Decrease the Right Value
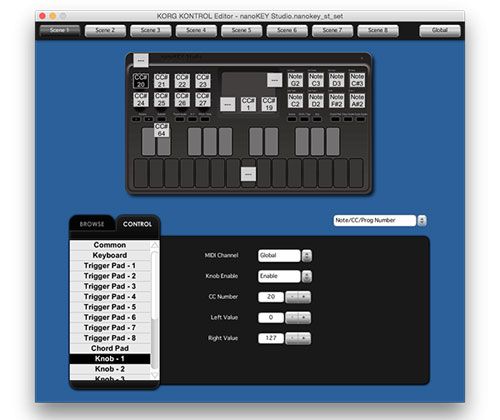Viewport: 500px width, 420px height. (292, 338)
